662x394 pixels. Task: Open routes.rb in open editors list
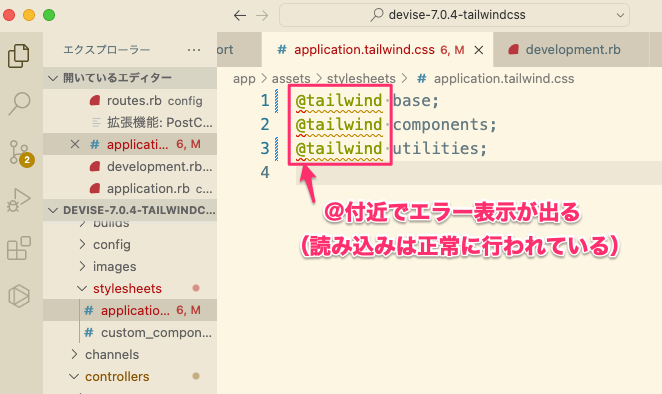[130, 101]
